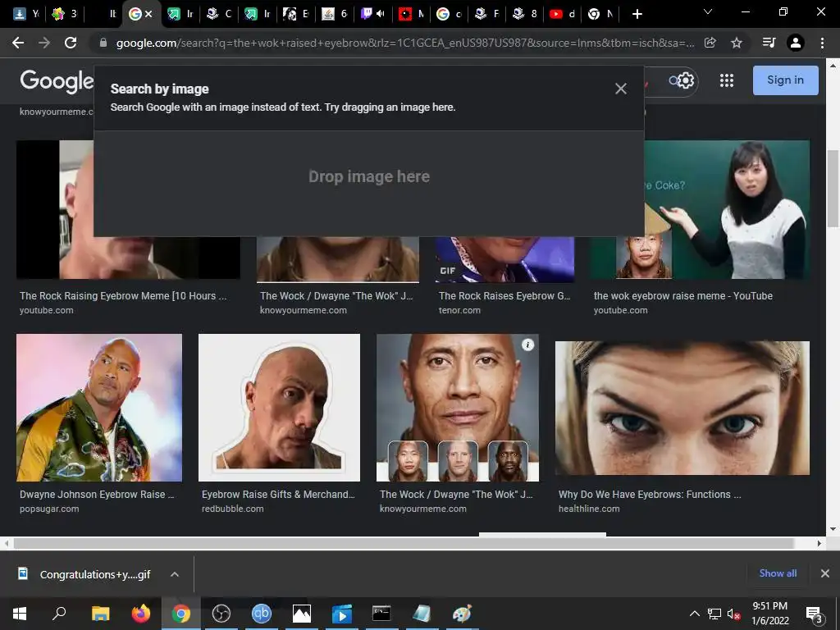Expand the tab search dropdown

click(708, 11)
